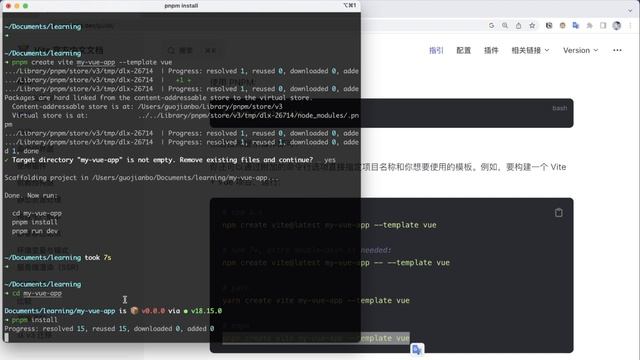Screen dimensions: 640x360
Task: Click the node version 'v18.15.0' in prompt
Action: (x=206, y=311)
